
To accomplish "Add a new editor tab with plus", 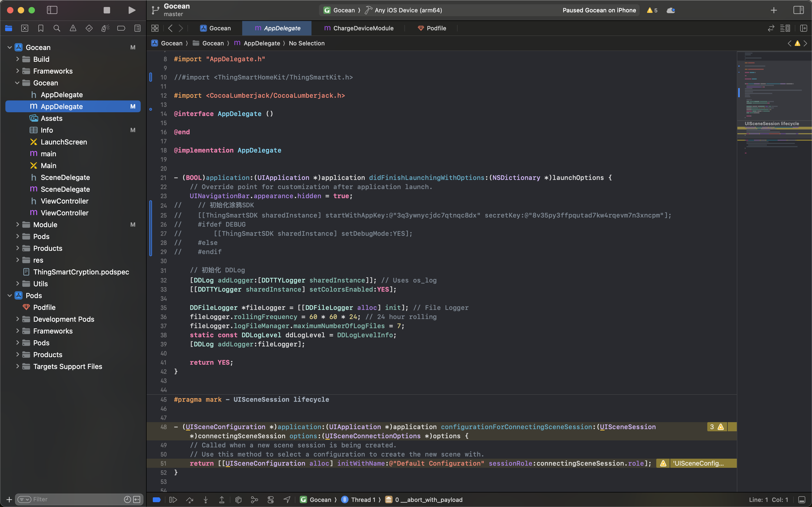I will 774,10.
